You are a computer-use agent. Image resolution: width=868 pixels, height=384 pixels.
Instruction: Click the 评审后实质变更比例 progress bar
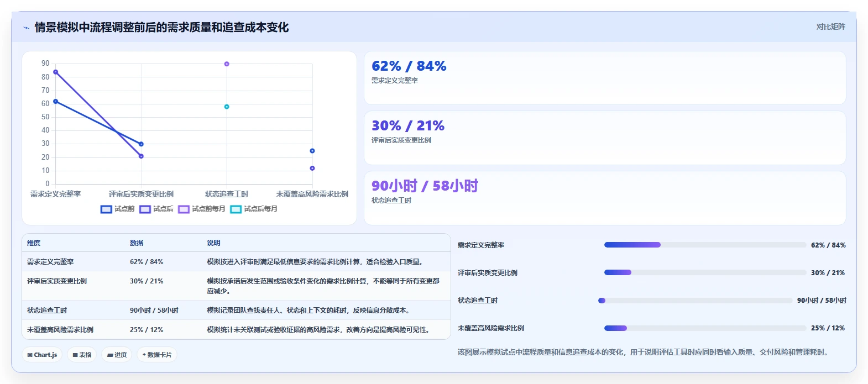(705, 272)
